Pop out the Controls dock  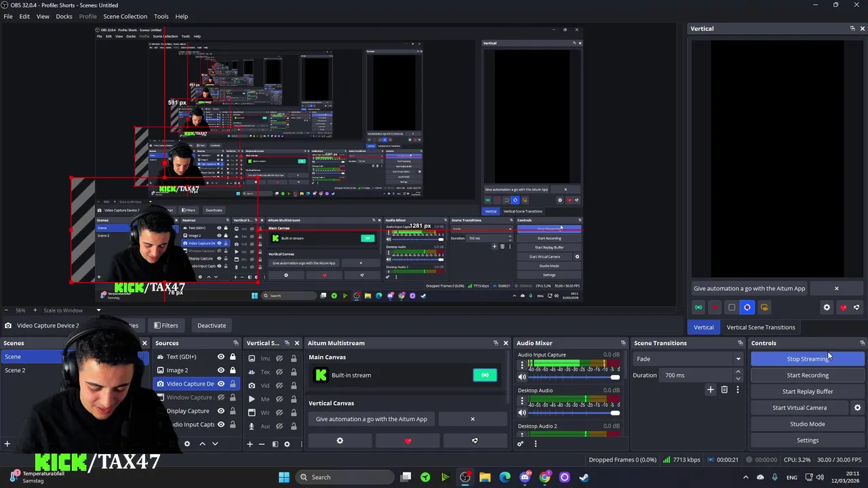tap(862, 343)
